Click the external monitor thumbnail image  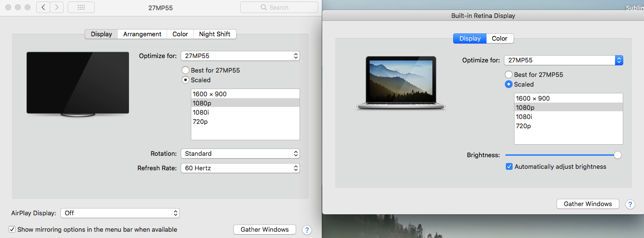click(78, 84)
